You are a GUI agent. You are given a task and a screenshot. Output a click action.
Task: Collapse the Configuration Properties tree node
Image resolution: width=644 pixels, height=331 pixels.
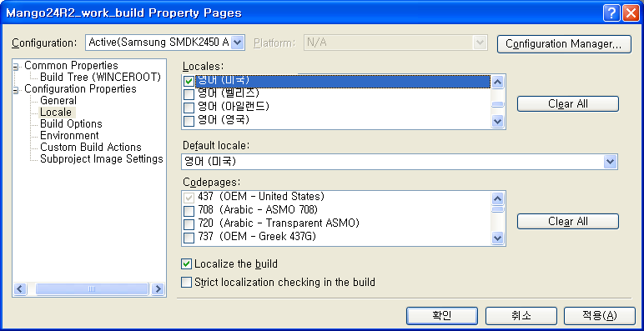pos(16,89)
